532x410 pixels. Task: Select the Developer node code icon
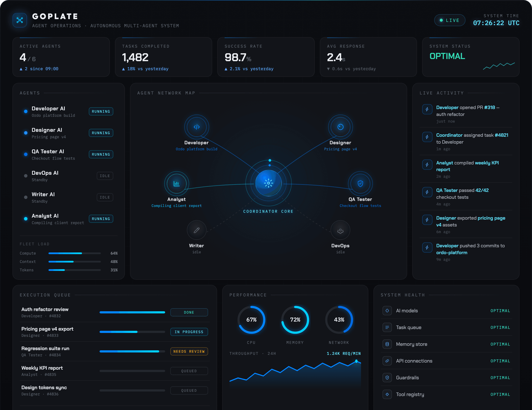tap(196, 127)
